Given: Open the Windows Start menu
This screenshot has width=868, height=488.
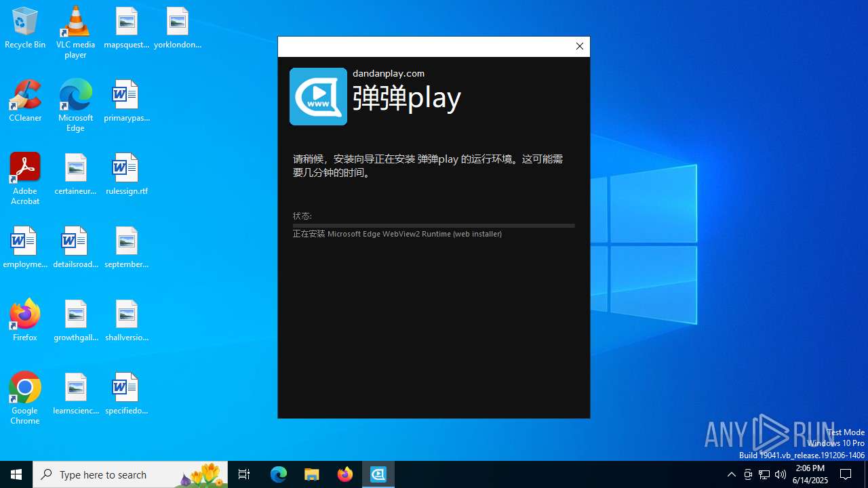Looking at the screenshot, I should pos(16,474).
